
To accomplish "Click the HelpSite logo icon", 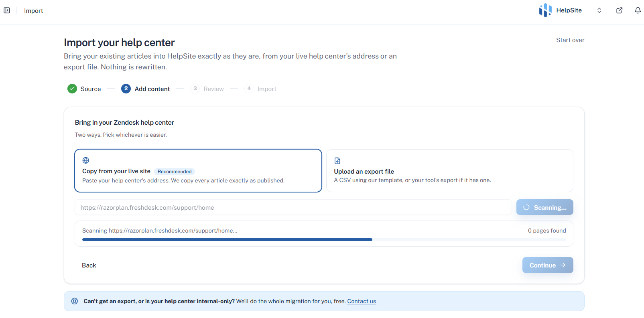I will click(545, 10).
